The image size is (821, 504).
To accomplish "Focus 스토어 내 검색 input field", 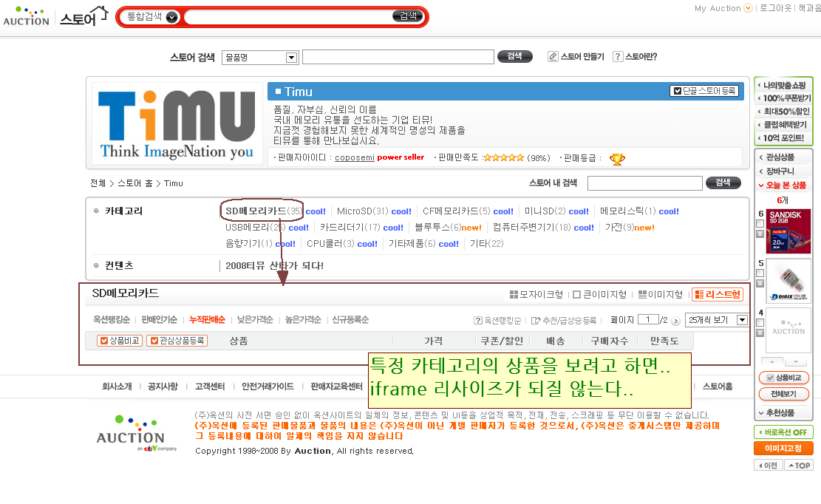I will point(644,183).
